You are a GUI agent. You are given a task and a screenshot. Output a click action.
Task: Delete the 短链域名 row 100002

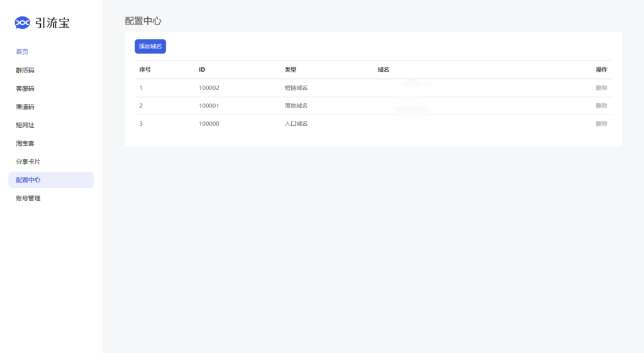601,88
